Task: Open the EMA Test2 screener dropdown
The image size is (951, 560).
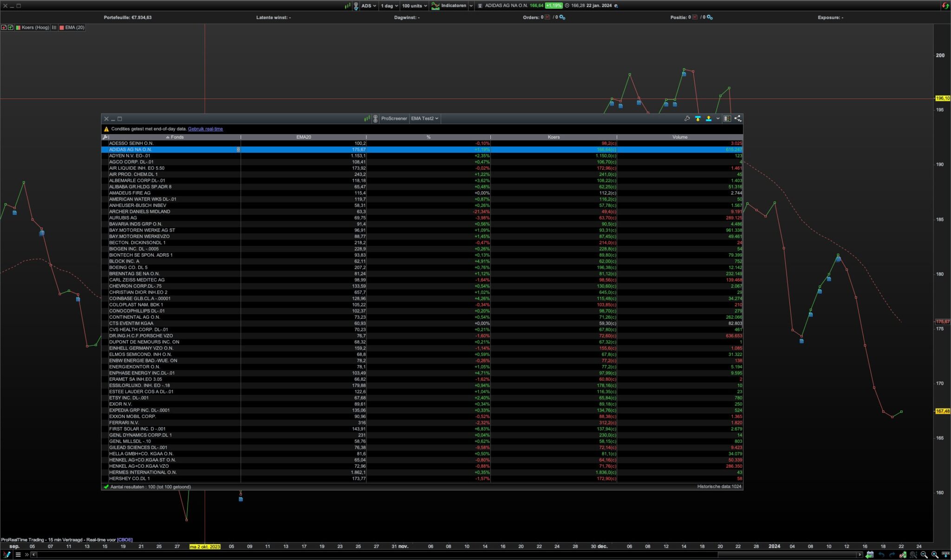Action: (424, 119)
